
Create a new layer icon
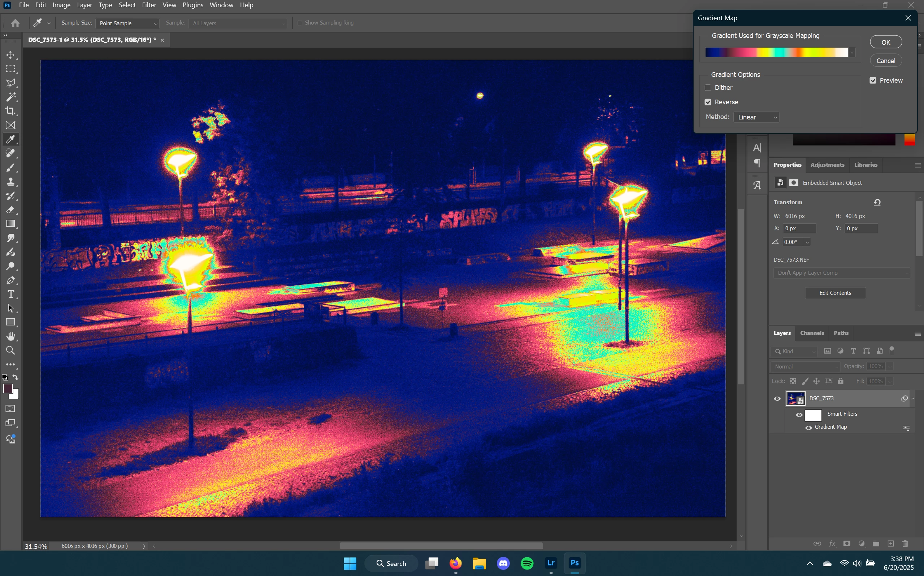[x=890, y=544]
